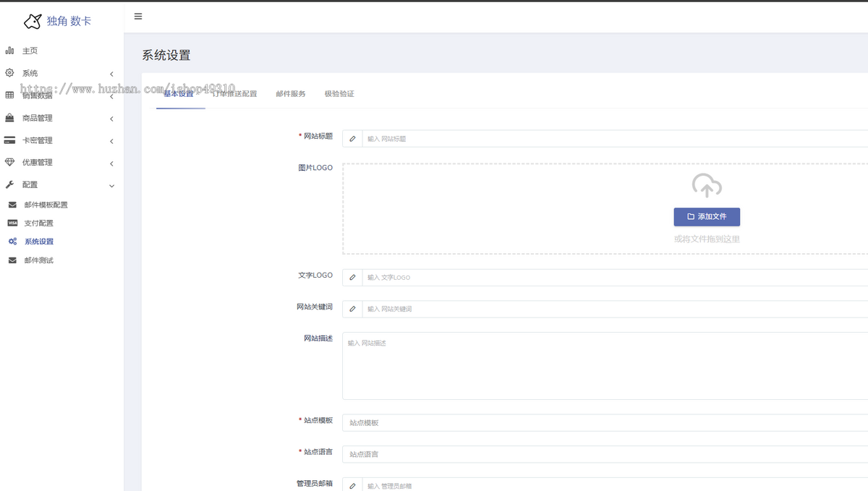The width and height of the screenshot is (868, 491).
Task: Collapse the 配置 menu chevron
Action: tap(111, 186)
